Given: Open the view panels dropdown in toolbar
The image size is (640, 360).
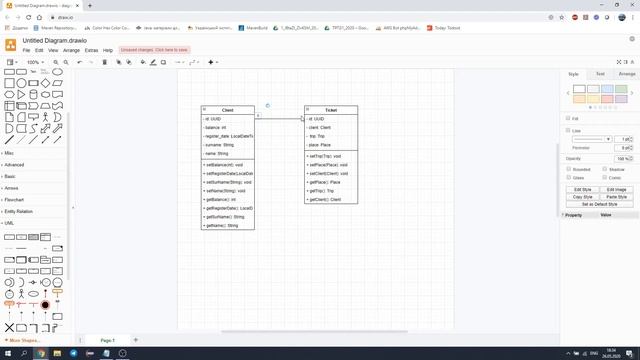Looking at the screenshot, I should [x=12, y=62].
